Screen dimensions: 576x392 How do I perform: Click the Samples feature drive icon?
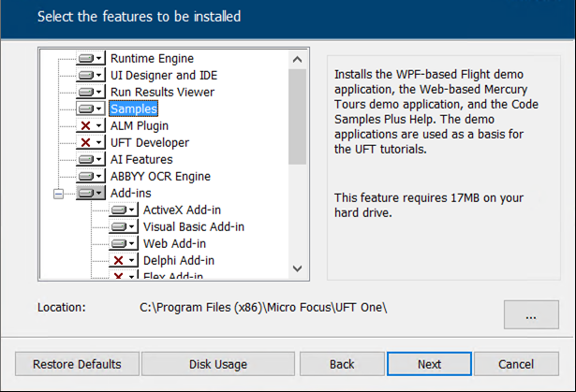click(x=86, y=109)
